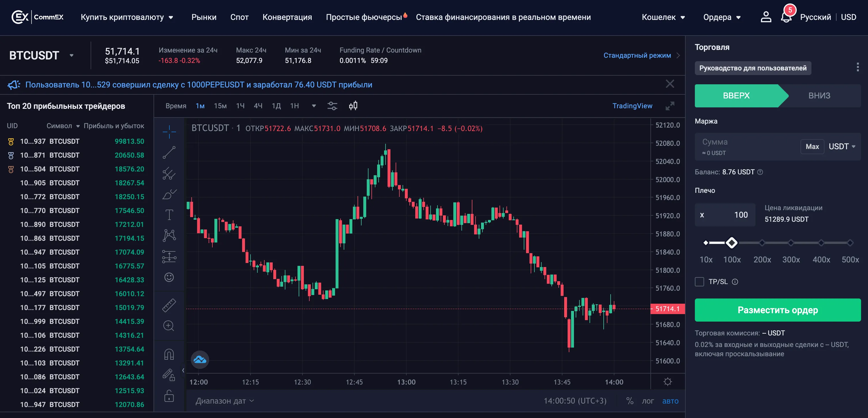Open Руководство для пользователей
868x418 pixels.
pos(753,68)
